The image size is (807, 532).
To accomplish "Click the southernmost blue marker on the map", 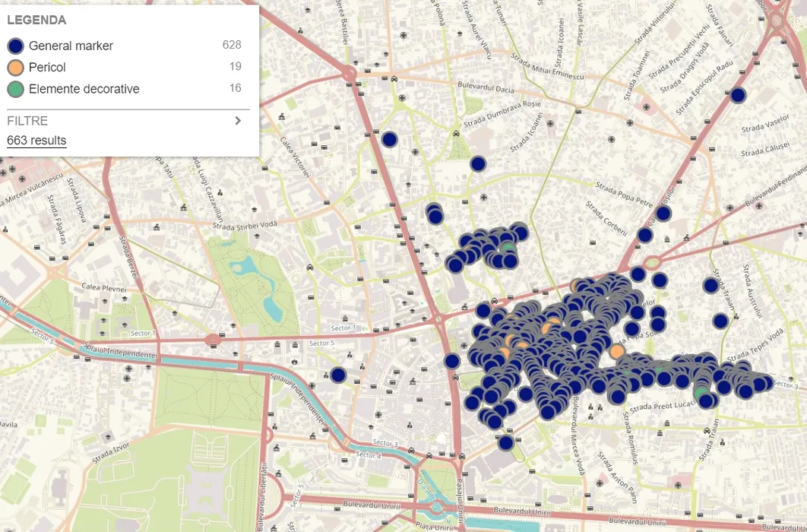I will [506, 442].
